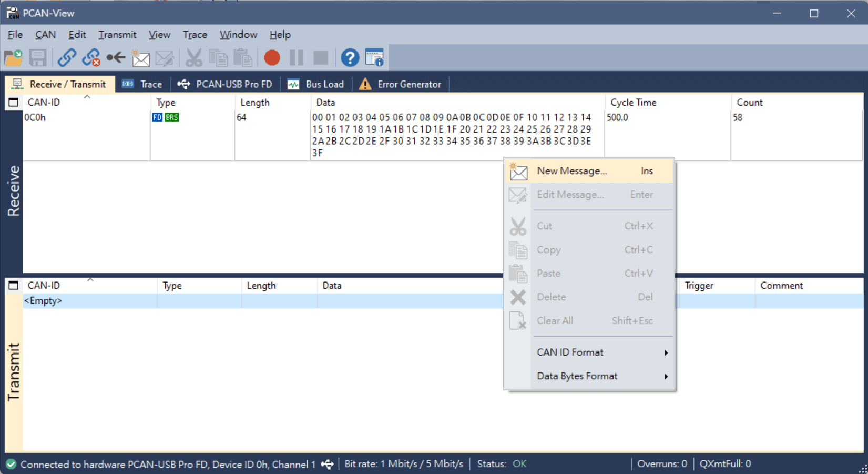
Task: Open the CAN menu
Action: pyautogui.click(x=45, y=35)
